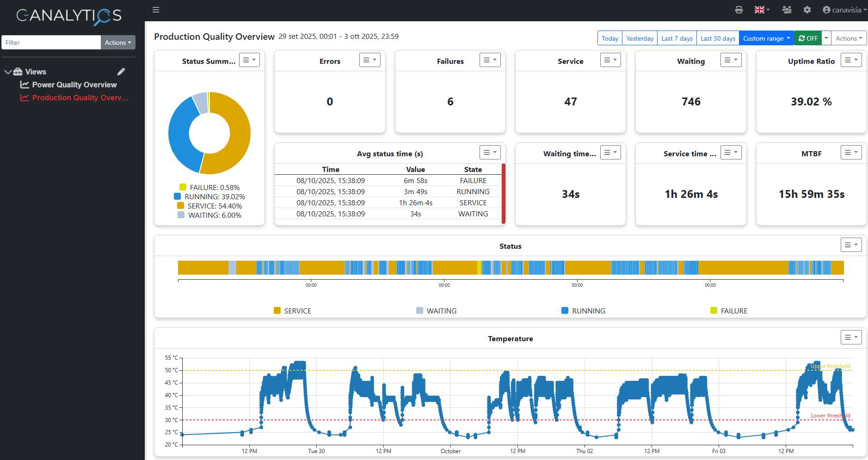This screenshot has width=868, height=460.
Task: Open the print dialog
Action: tap(739, 9)
